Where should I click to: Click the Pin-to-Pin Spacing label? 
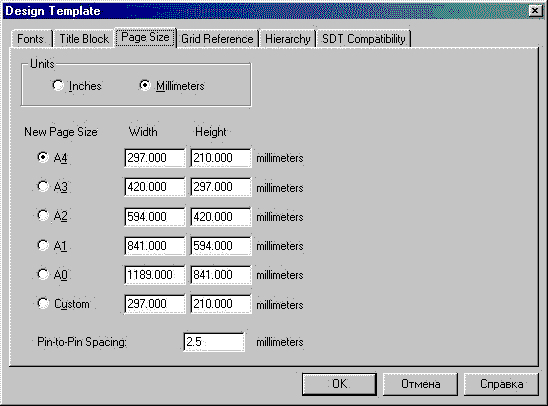click(x=82, y=342)
